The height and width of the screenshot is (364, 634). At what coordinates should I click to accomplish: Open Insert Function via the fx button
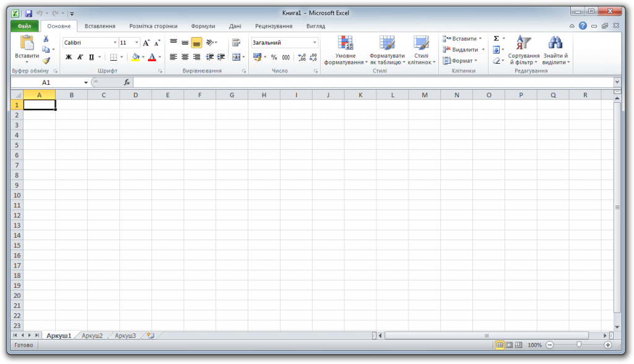pos(126,82)
